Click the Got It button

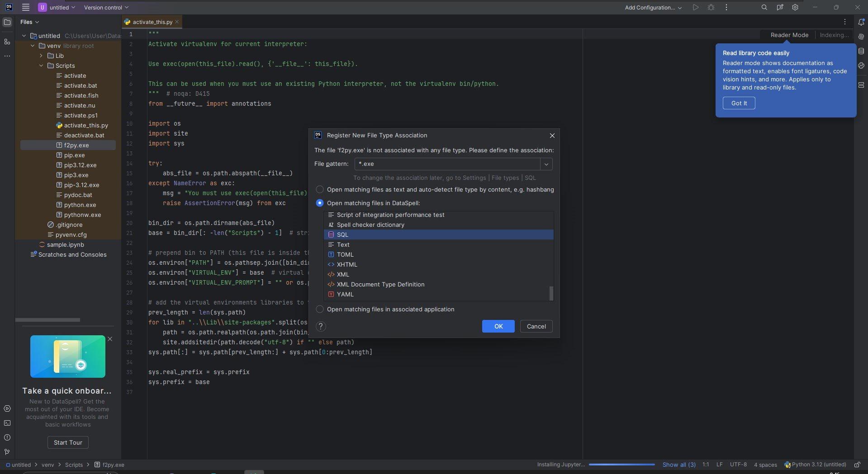pyautogui.click(x=739, y=103)
